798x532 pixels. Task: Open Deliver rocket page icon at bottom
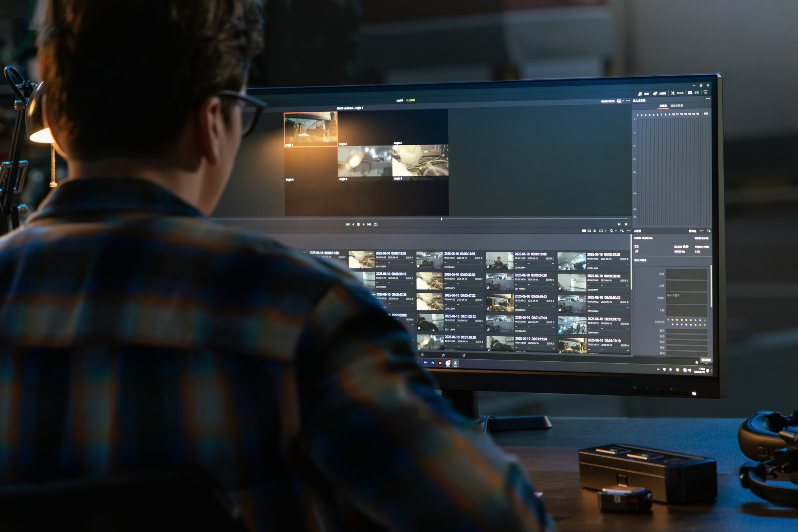[x=464, y=355]
